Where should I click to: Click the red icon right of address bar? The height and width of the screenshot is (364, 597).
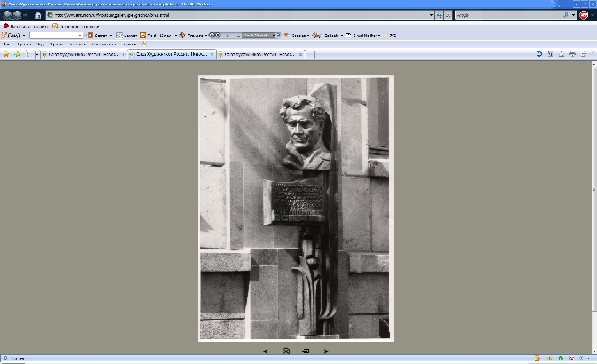448,15
